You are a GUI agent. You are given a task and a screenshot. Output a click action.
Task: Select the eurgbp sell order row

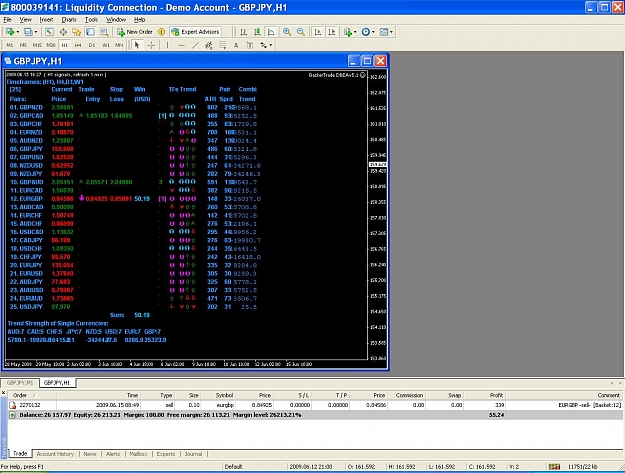coord(315,405)
